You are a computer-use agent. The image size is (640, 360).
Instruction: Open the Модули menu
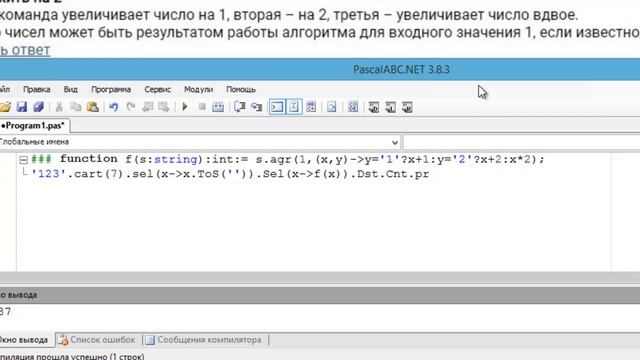click(x=198, y=89)
